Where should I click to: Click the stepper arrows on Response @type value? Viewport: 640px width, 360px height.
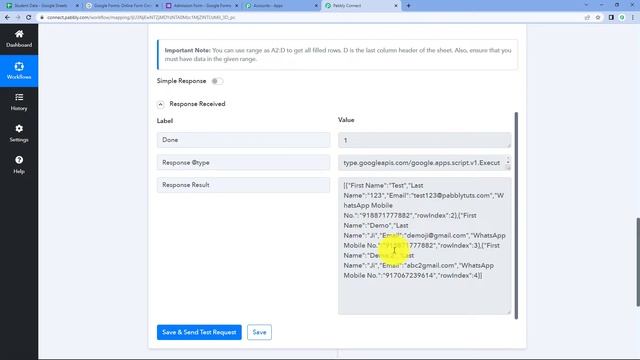point(508,160)
